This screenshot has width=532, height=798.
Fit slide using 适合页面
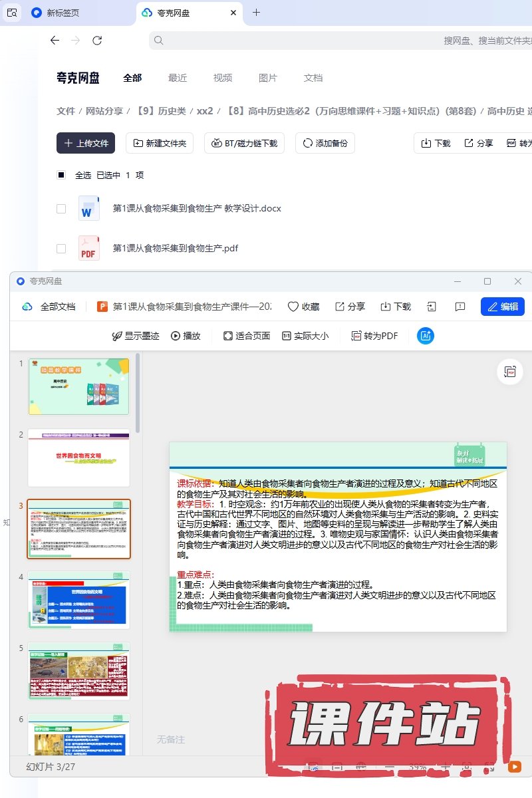tap(247, 336)
